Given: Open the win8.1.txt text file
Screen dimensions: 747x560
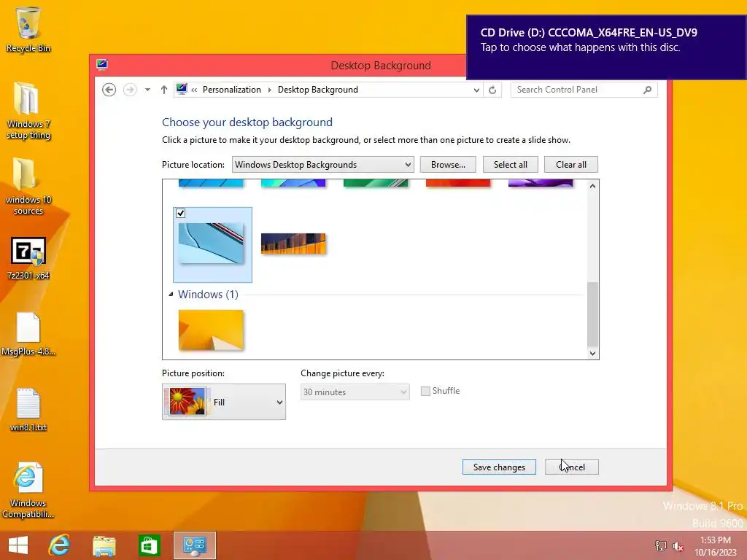Looking at the screenshot, I should (x=28, y=410).
